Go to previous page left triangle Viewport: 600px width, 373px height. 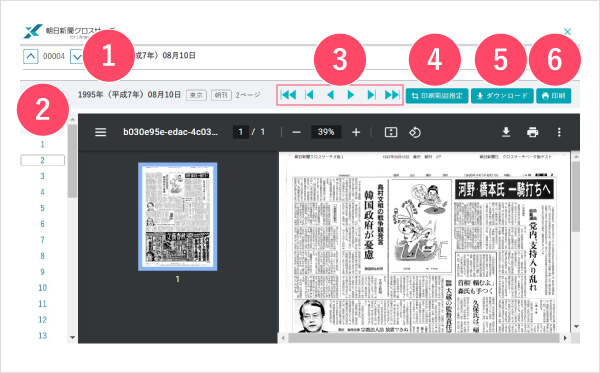click(x=331, y=95)
